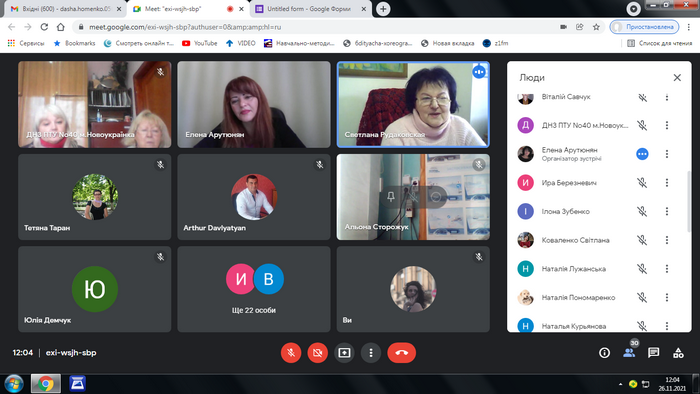Open options menu for ДНЗ ПТУ No40 participant

point(667,125)
